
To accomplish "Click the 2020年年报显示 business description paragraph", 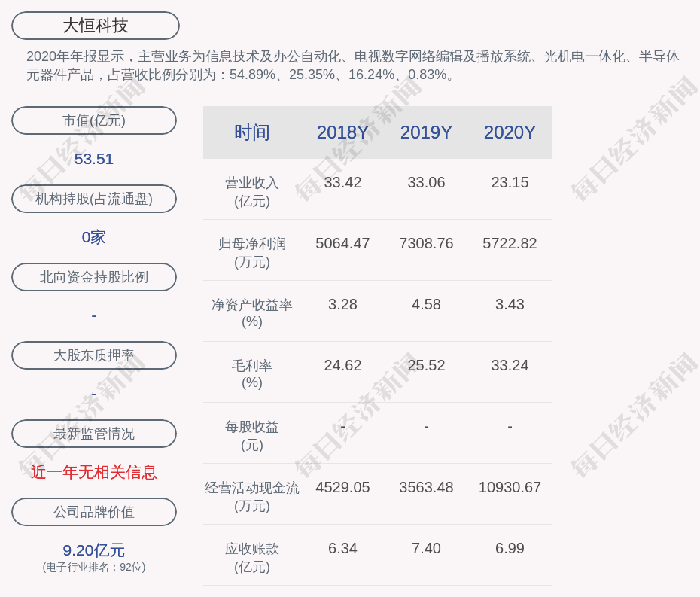I will tap(353, 65).
